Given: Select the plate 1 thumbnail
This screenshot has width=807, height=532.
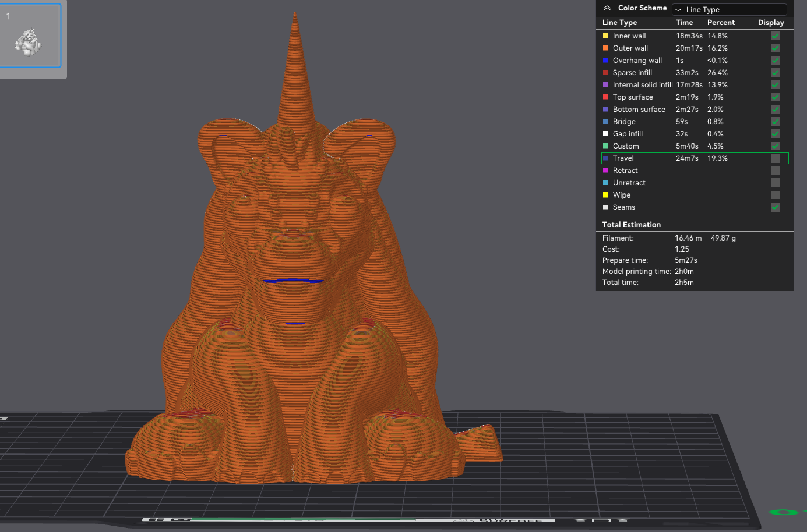Looking at the screenshot, I should [x=31, y=36].
